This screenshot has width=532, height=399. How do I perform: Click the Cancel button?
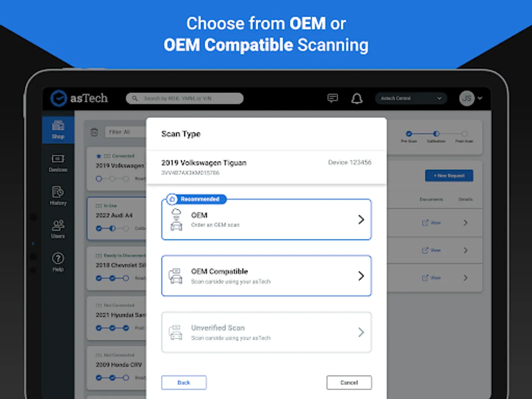pyautogui.click(x=349, y=383)
